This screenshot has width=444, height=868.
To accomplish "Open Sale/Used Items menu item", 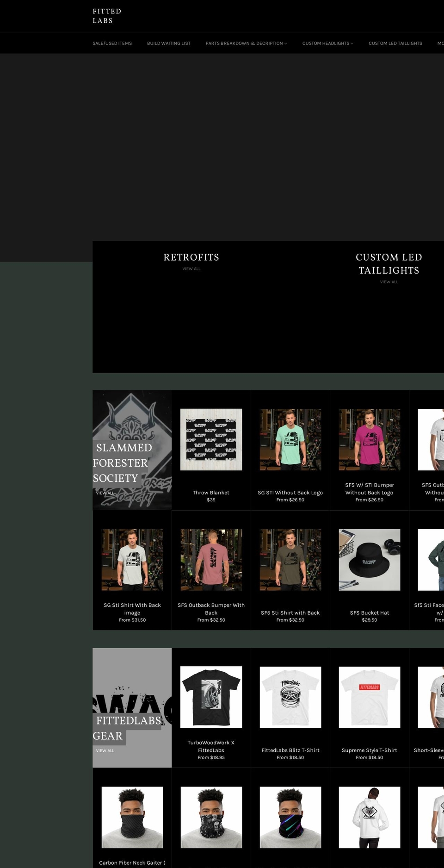I will pos(112,44).
